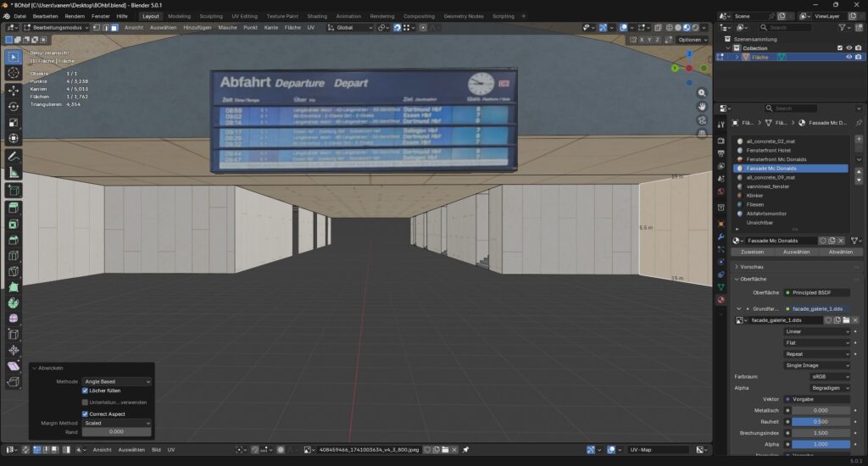Image resolution: width=868 pixels, height=466 pixels.
Task: Select the Cursor tool
Action: [14, 73]
